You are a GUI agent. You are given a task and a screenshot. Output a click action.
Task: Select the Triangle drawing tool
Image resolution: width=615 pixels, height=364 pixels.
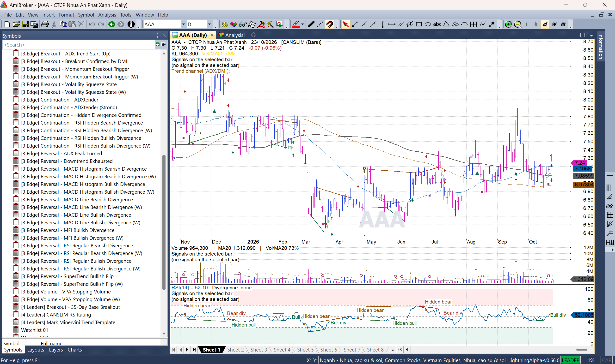click(447, 24)
